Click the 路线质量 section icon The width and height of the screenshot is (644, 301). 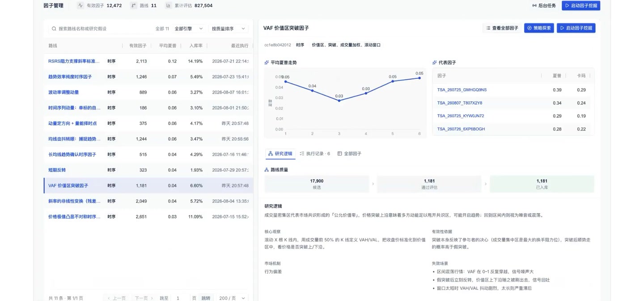(x=267, y=170)
